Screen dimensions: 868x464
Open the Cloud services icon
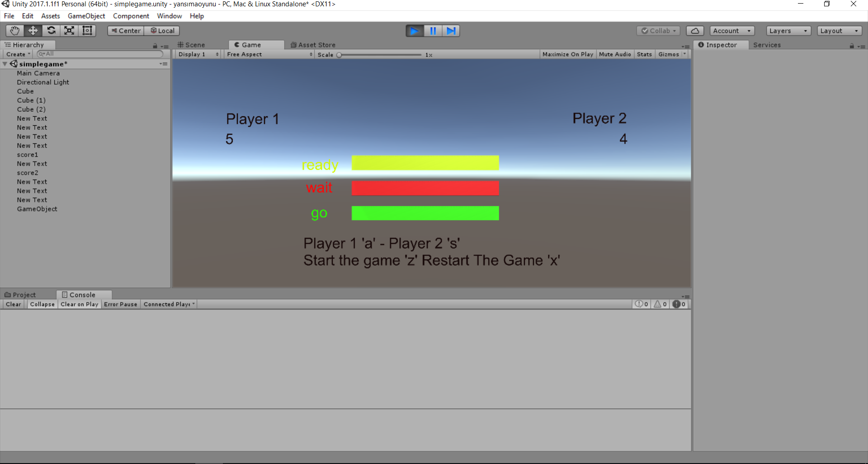tap(695, 31)
